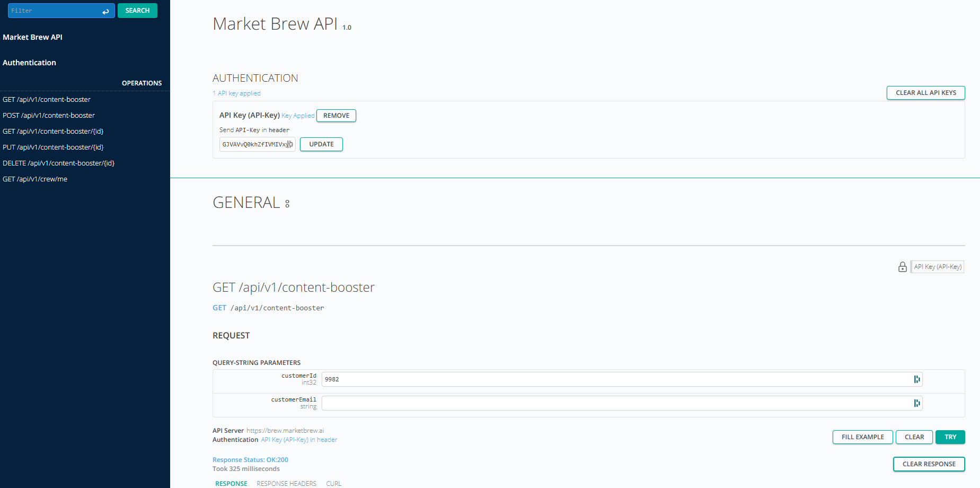
Task: Click '1 API key applied' text
Action: coord(236,93)
